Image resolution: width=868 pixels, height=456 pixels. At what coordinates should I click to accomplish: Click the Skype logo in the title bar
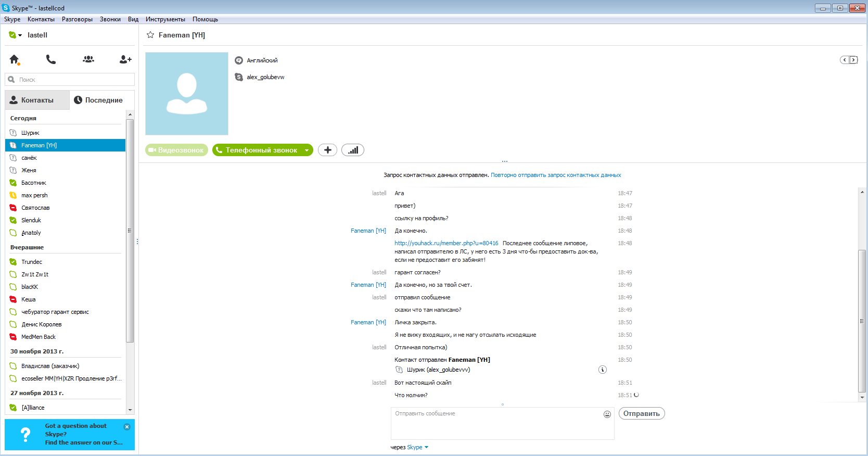6,8
